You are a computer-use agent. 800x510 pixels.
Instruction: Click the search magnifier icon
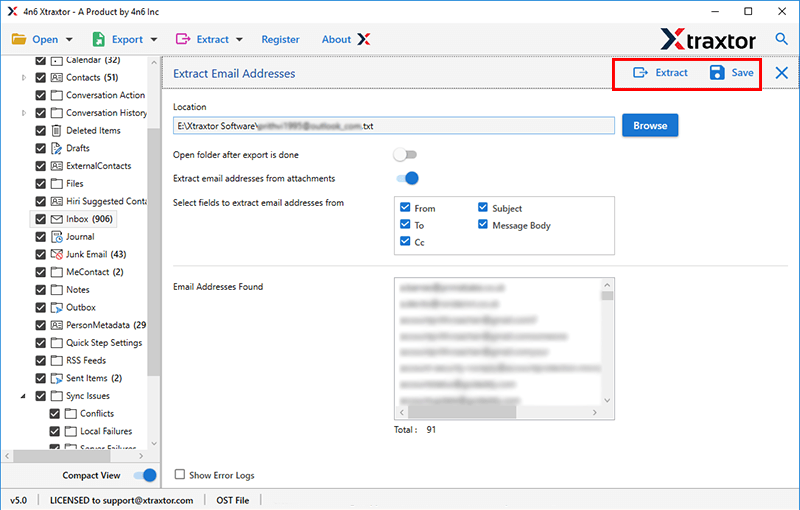point(781,39)
